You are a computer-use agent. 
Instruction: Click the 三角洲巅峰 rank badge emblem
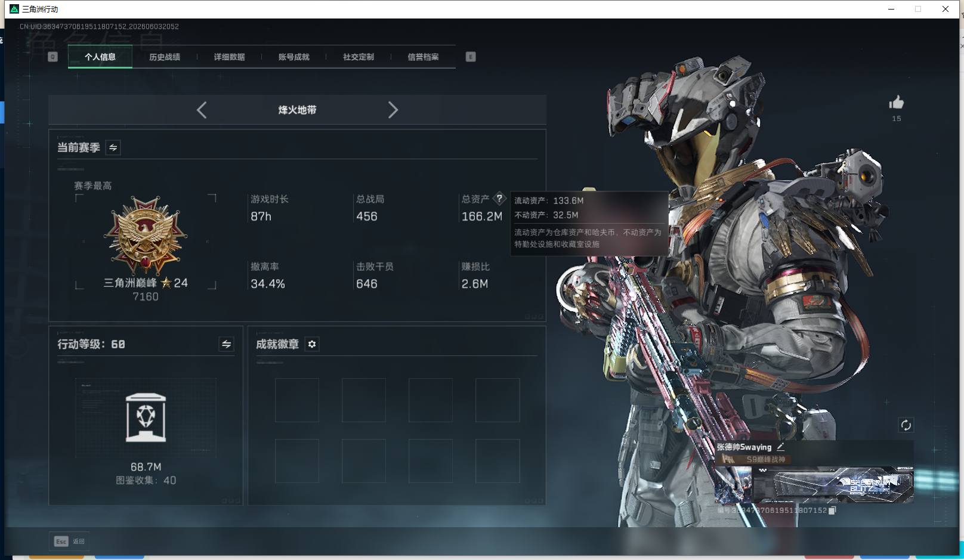click(x=146, y=237)
